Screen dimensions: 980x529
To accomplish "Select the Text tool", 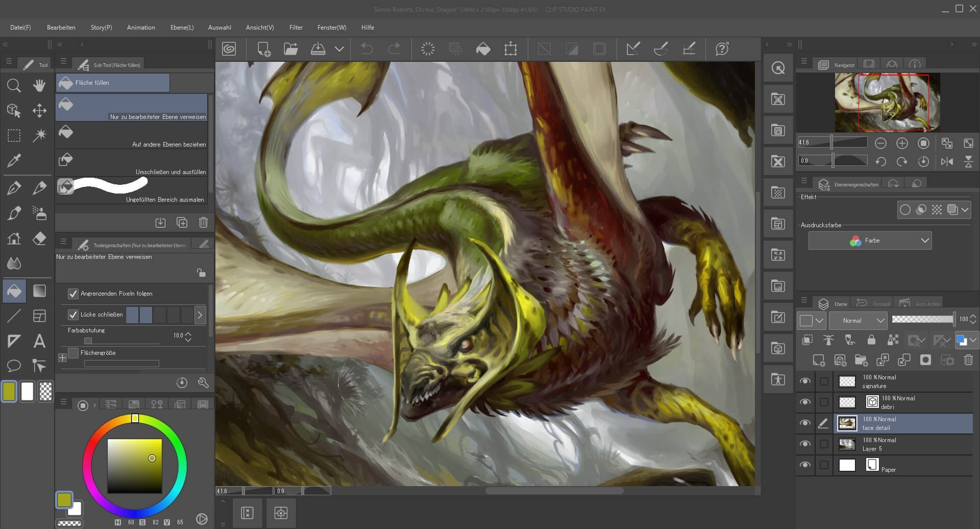I will click(39, 341).
